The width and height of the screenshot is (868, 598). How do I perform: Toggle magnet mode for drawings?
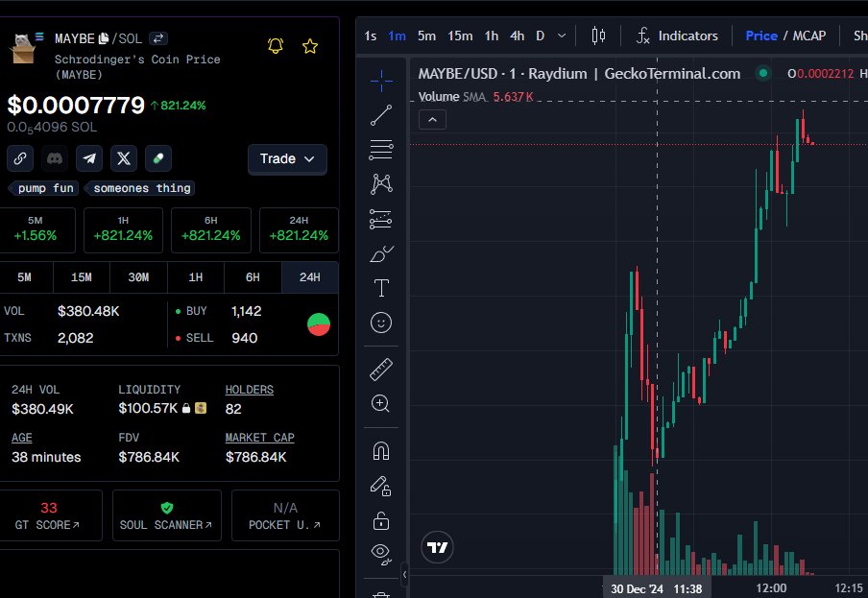381,451
